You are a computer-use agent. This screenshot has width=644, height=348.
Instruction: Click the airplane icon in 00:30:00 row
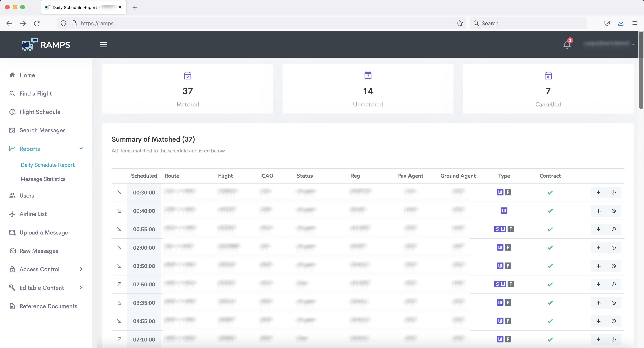coord(598,193)
